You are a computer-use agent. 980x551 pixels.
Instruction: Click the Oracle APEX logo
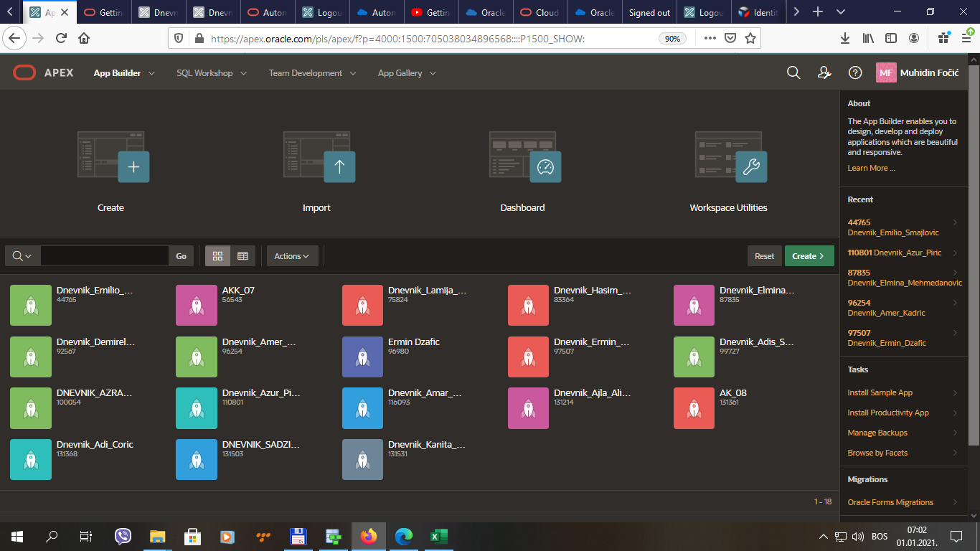pos(43,72)
